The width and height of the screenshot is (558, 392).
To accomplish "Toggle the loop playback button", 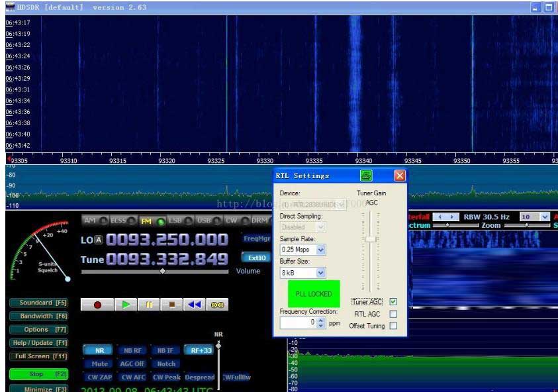I will [218, 305].
